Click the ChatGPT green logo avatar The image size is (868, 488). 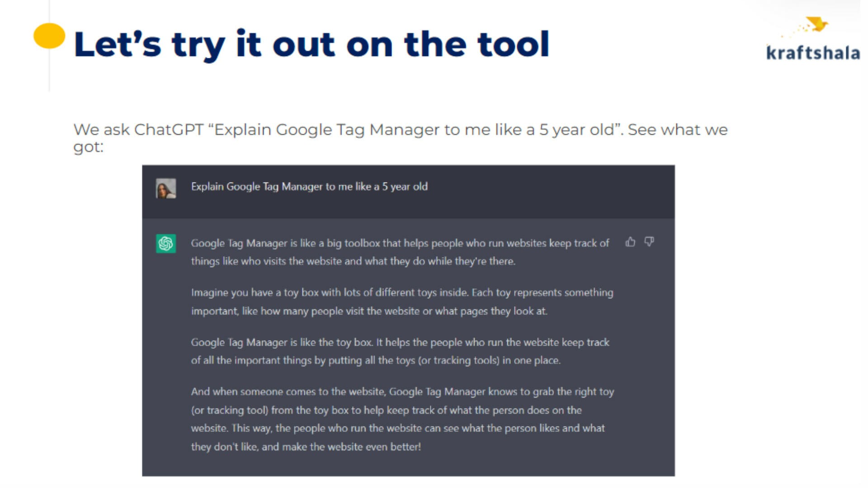pos(166,244)
